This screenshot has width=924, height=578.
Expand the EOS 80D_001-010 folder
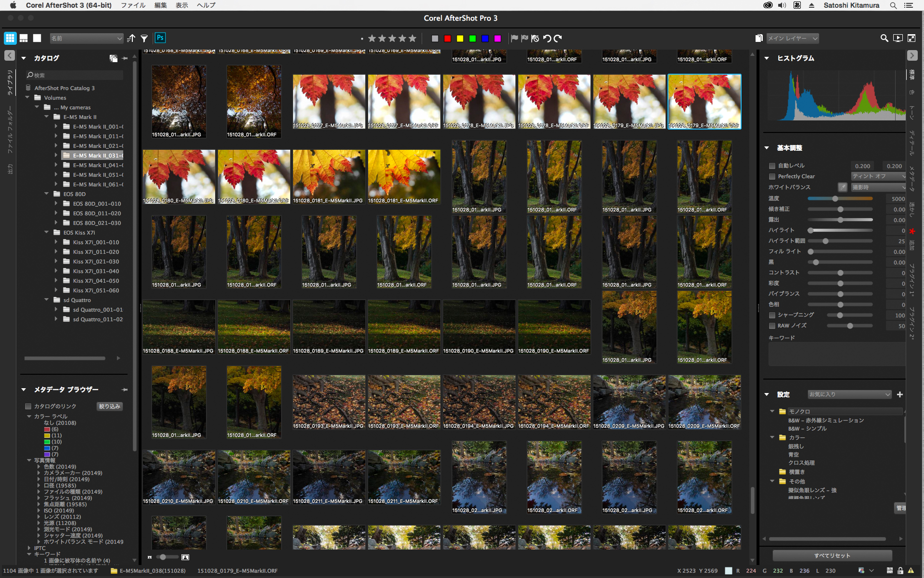(x=56, y=204)
